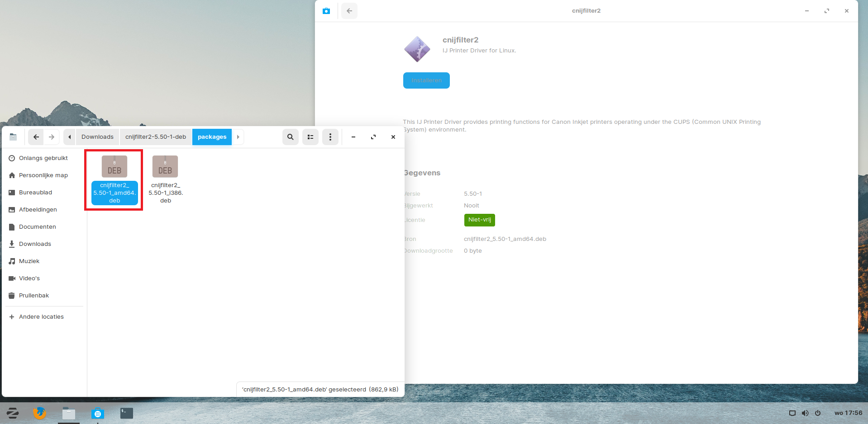Open Prullenbak in sidebar
This screenshot has height=424, width=868.
tap(43, 296)
